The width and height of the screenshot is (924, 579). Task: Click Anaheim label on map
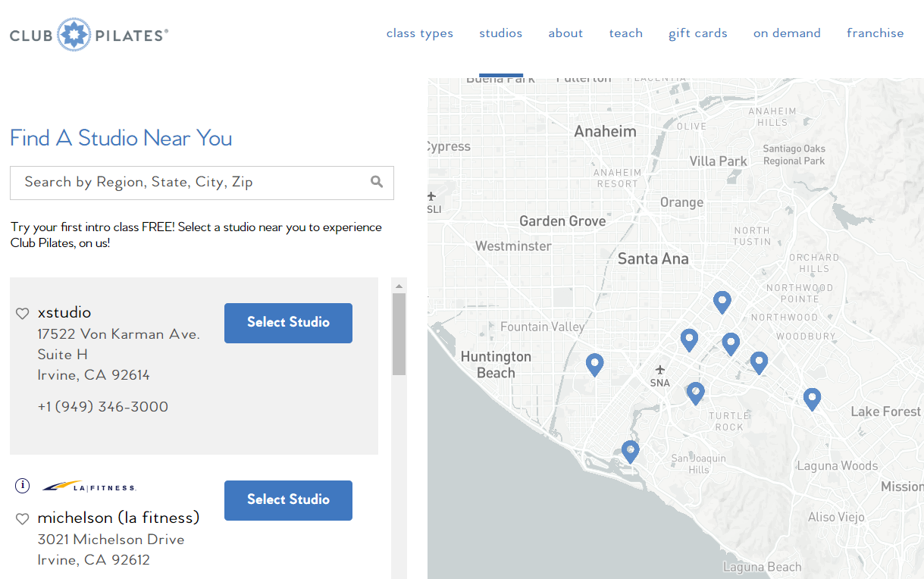click(x=605, y=131)
